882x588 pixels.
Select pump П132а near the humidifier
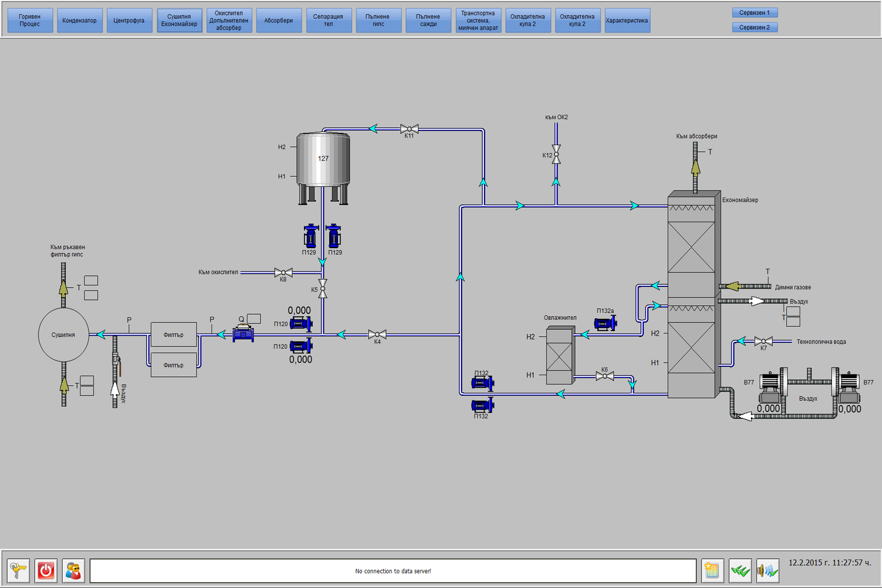tap(604, 323)
